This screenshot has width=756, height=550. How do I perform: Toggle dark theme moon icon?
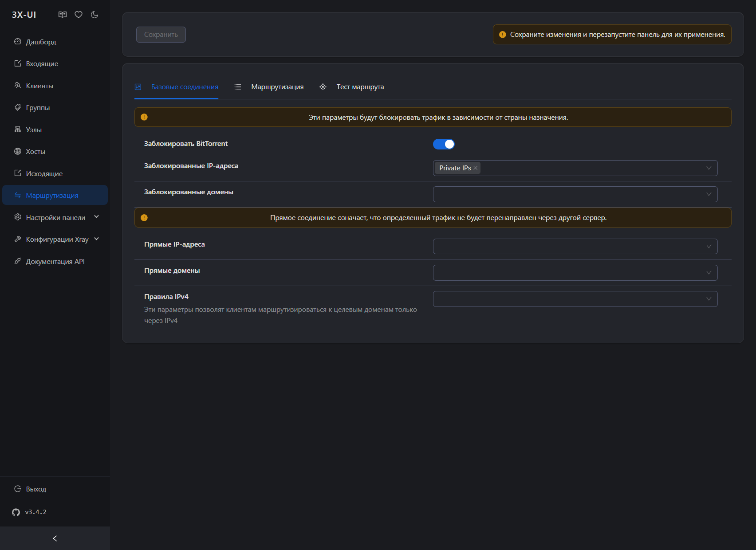(x=94, y=15)
